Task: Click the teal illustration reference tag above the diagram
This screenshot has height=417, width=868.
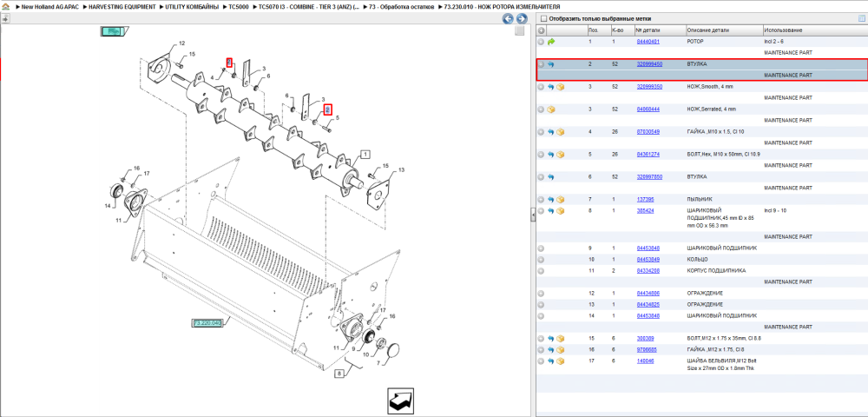Action: (114, 31)
